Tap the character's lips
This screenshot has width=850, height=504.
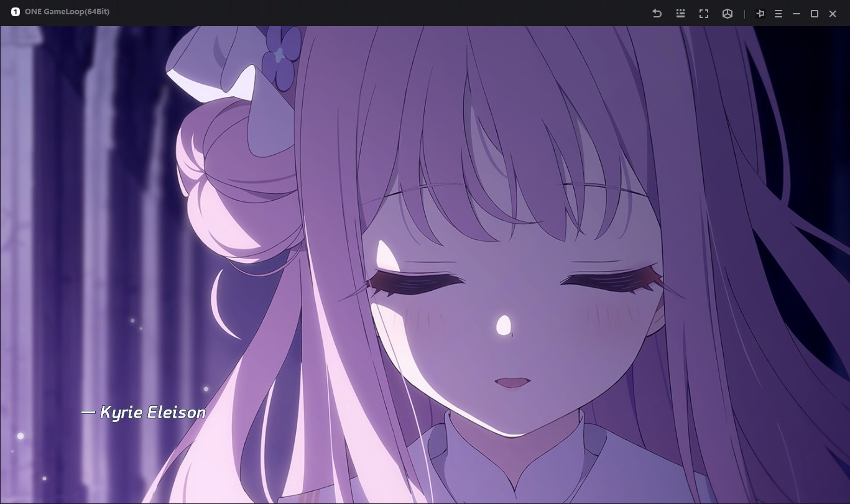511,382
